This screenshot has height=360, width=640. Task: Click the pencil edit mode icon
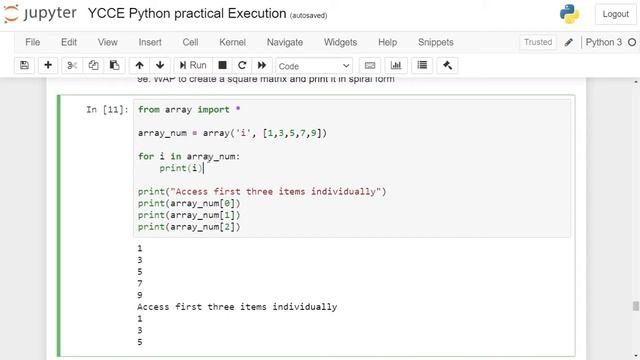tap(569, 42)
